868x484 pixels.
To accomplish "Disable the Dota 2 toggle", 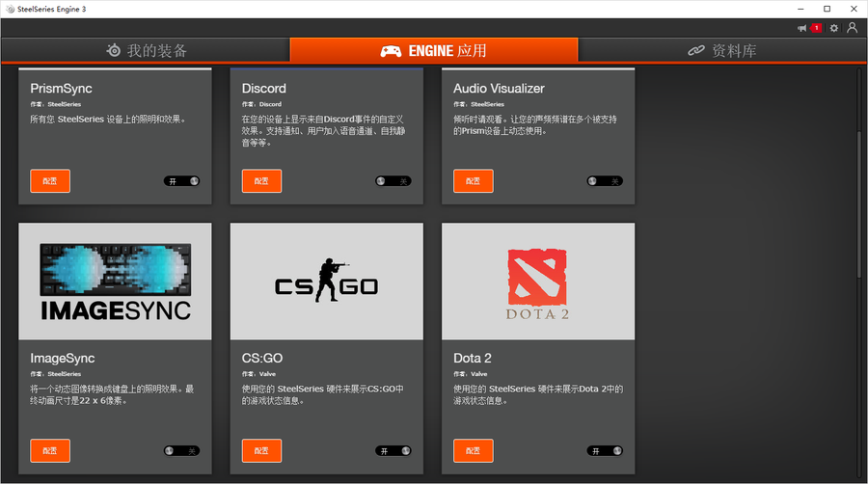I will pyautogui.click(x=605, y=451).
